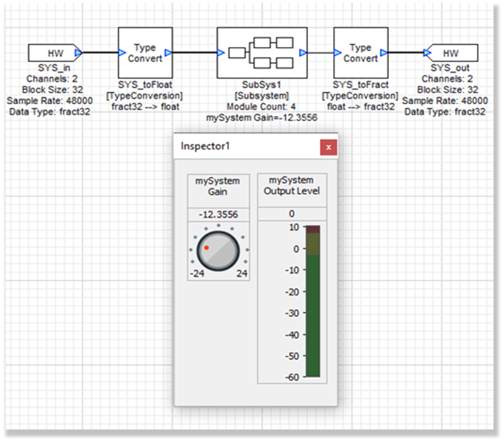Image resolution: width=504 pixels, height=442 pixels.
Task: Click the mySystem Output Level meter bar
Action: pyautogui.click(x=313, y=301)
